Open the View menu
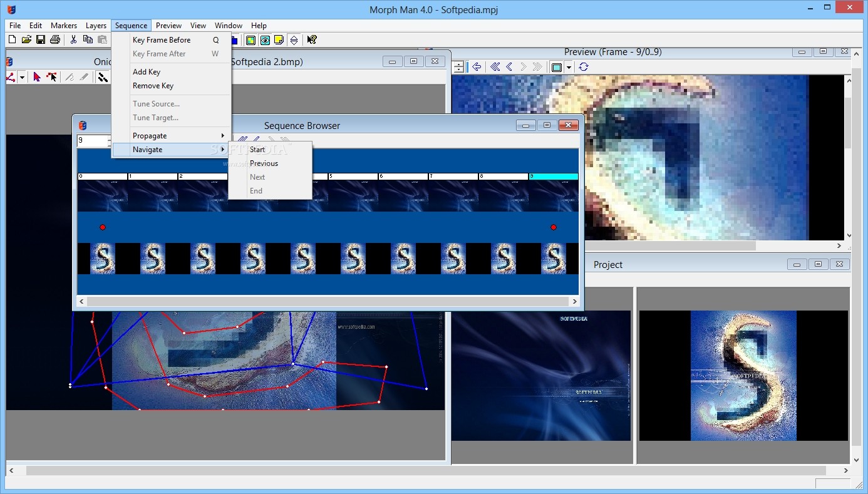Screen dimensions: 868x494 (x=199, y=26)
